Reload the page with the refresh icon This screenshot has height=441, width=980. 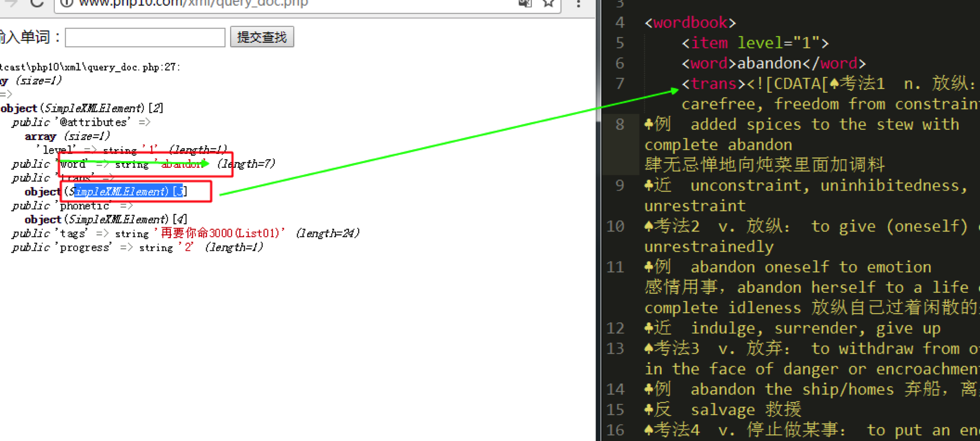[37, 3]
